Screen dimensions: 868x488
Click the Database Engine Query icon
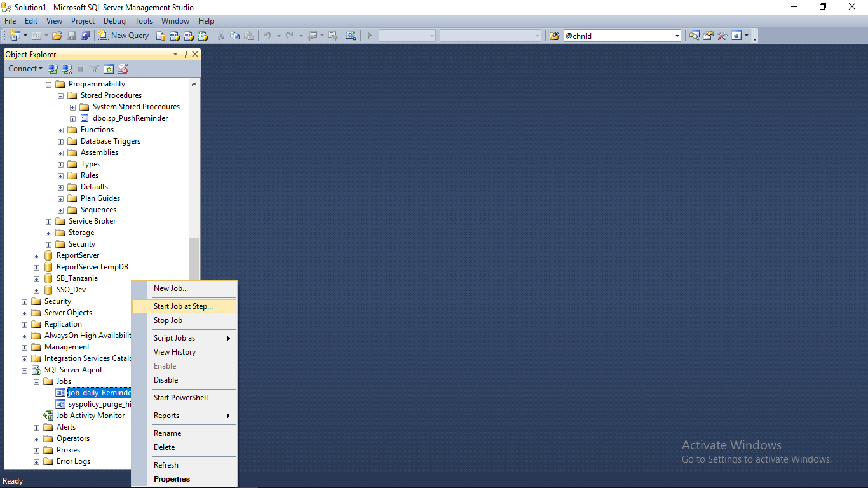(x=161, y=36)
